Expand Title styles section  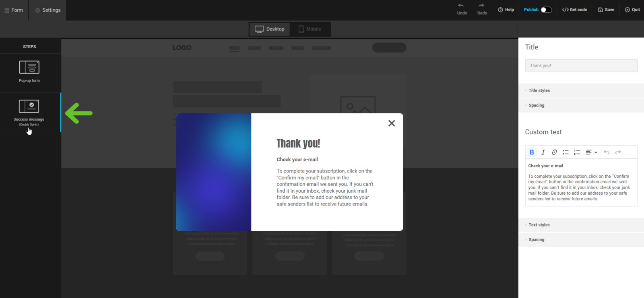[539, 90]
